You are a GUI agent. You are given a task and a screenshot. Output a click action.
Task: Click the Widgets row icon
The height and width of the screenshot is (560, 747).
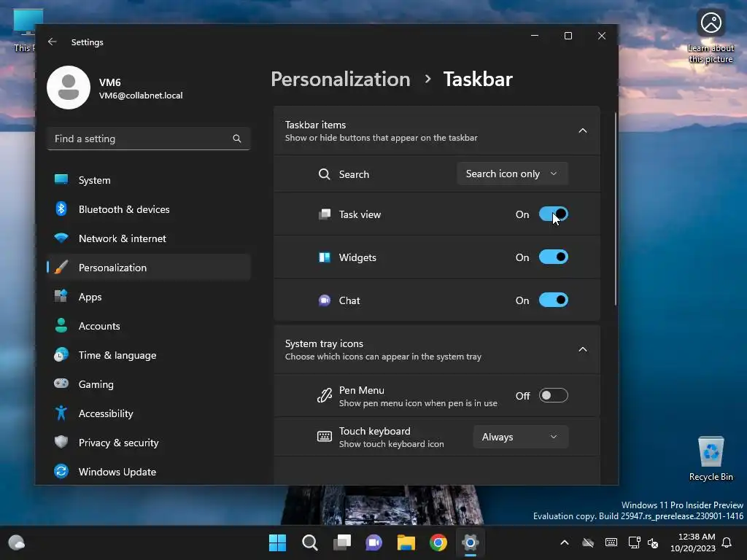pos(324,257)
